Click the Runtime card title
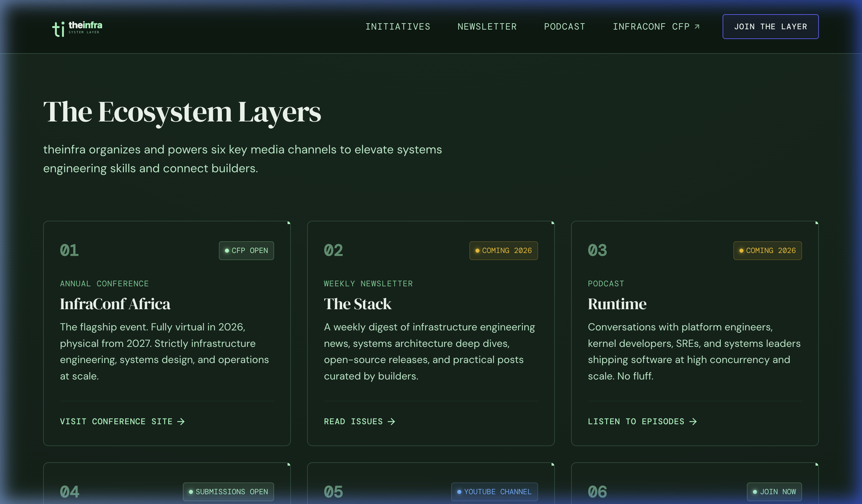Viewport: 862px width, 504px height. click(617, 304)
